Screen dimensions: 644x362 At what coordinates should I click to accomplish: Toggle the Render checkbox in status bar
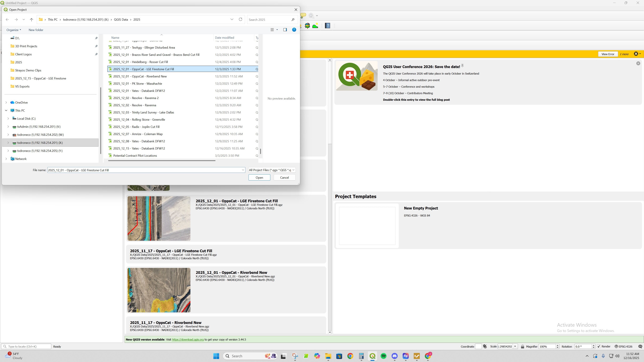(x=599, y=347)
